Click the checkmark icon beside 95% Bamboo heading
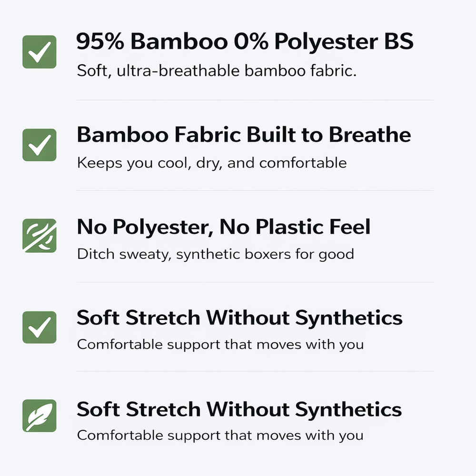 [x=40, y=52]
